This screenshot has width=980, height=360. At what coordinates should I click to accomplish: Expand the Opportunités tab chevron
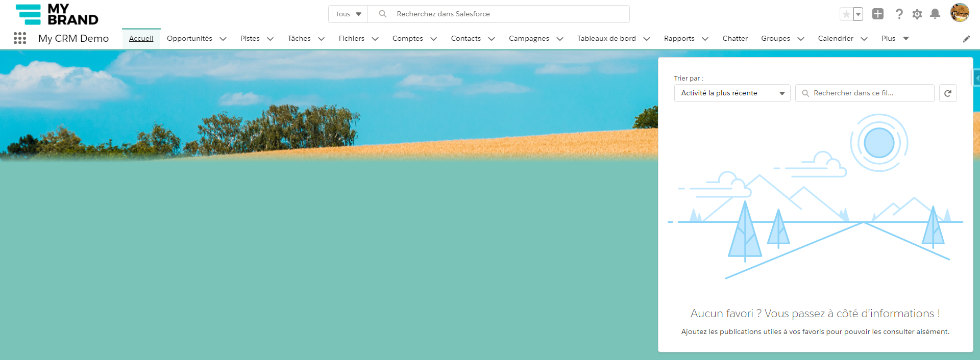pos(223,39)
